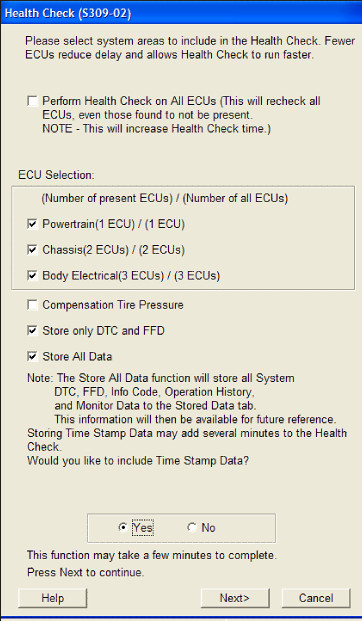
Task: Click the Press Next to continue text
Action: (x=86, y=572)
